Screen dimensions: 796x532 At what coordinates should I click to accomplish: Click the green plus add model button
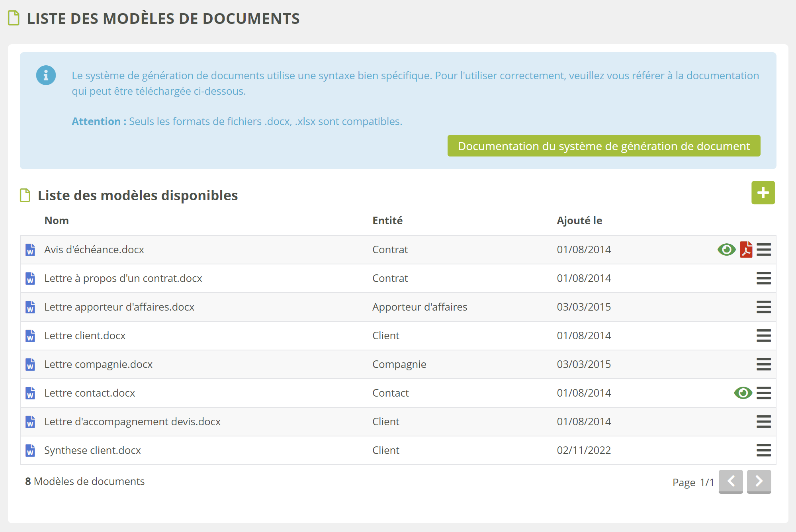763,193
